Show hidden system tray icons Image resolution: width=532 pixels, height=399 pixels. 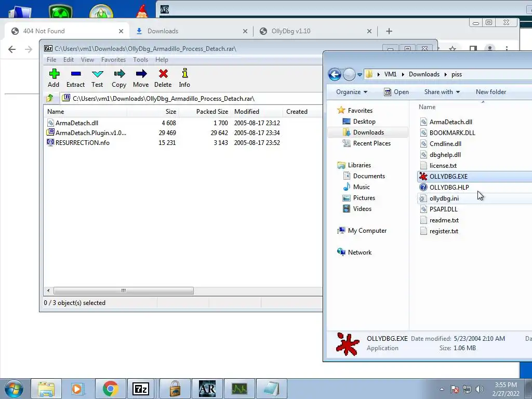[442, 389]
